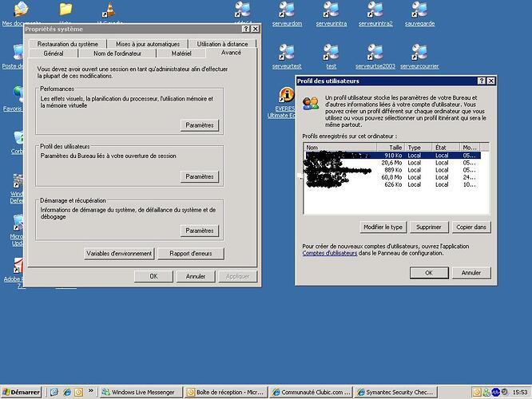This screenshot has height=399, width=532.
Task: Click the Démarrer start button
Action: coord(22,392)
